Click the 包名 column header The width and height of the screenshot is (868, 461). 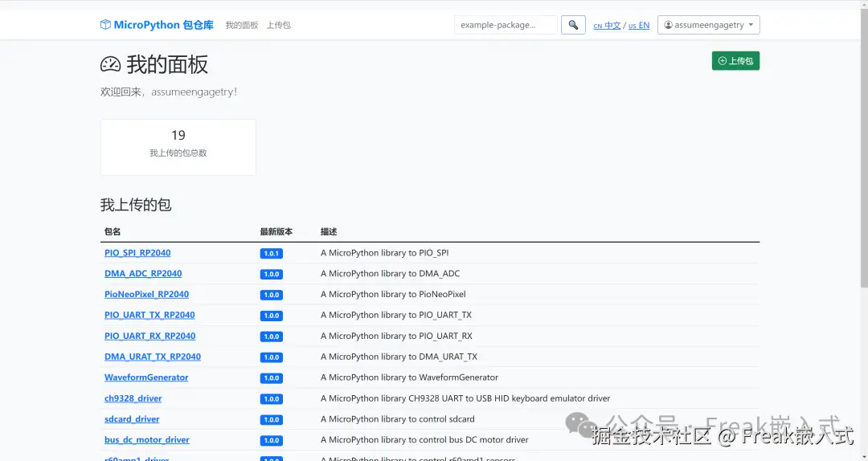(x=113, y=231)
